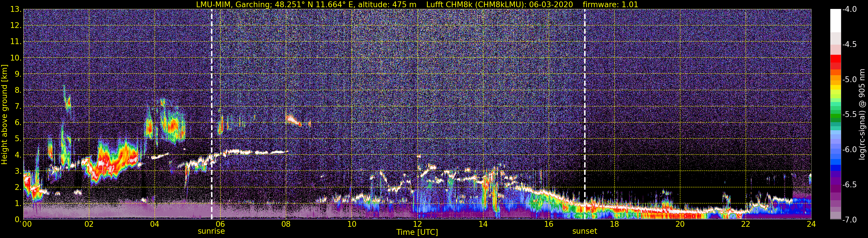Click the '04' time tick label
Viewport: 868px width, 238px height.
point(155,224)
